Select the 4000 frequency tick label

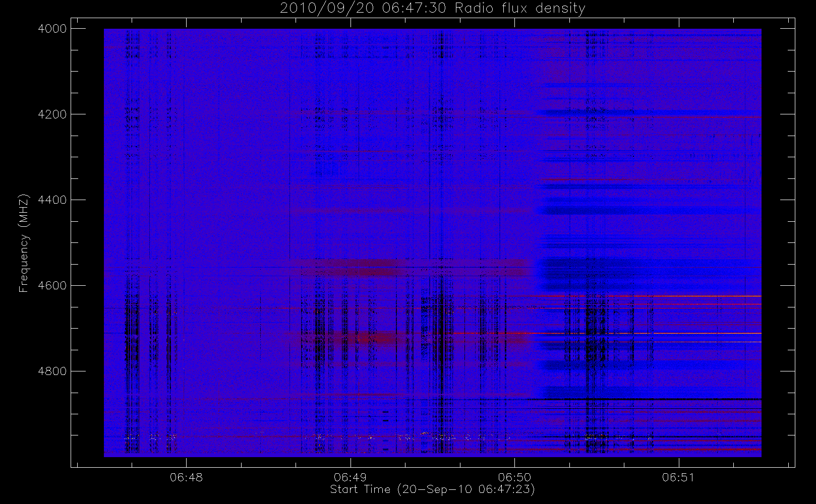(52, 29)
